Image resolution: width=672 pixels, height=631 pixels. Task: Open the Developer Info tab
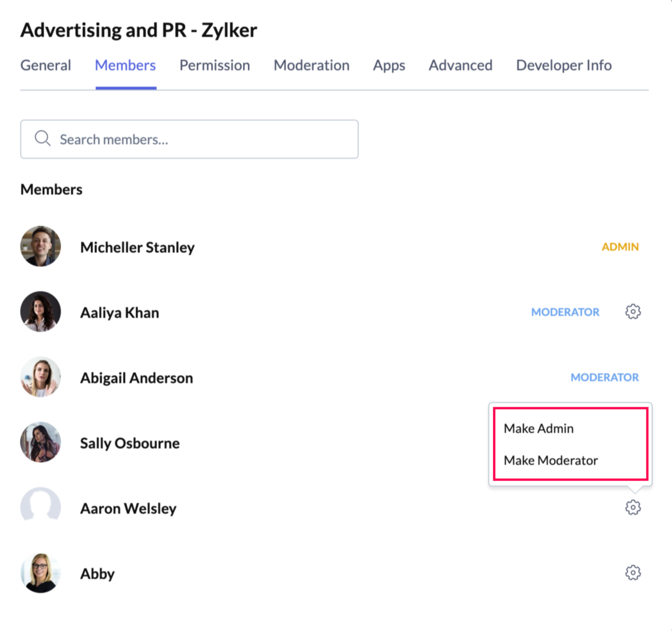click(564, 65)
